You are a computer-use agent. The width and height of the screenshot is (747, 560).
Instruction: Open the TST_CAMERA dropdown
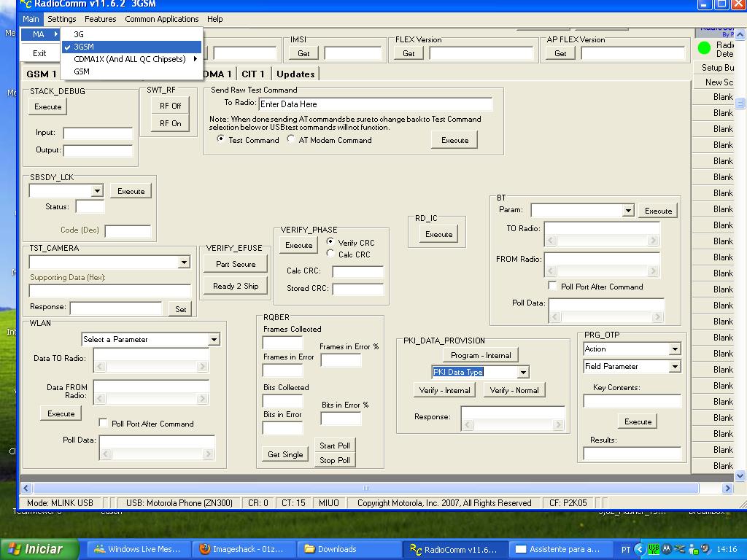point(184,262)
